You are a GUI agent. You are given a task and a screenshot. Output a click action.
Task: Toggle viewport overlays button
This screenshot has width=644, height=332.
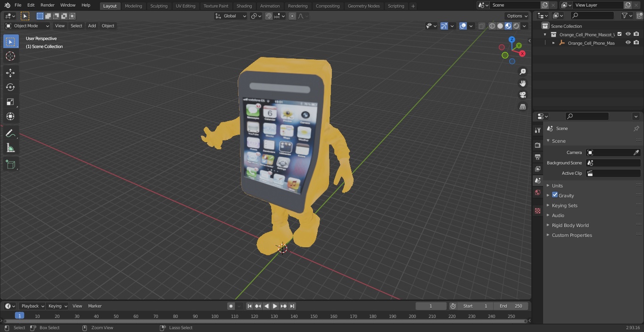(x=463, y=26)
